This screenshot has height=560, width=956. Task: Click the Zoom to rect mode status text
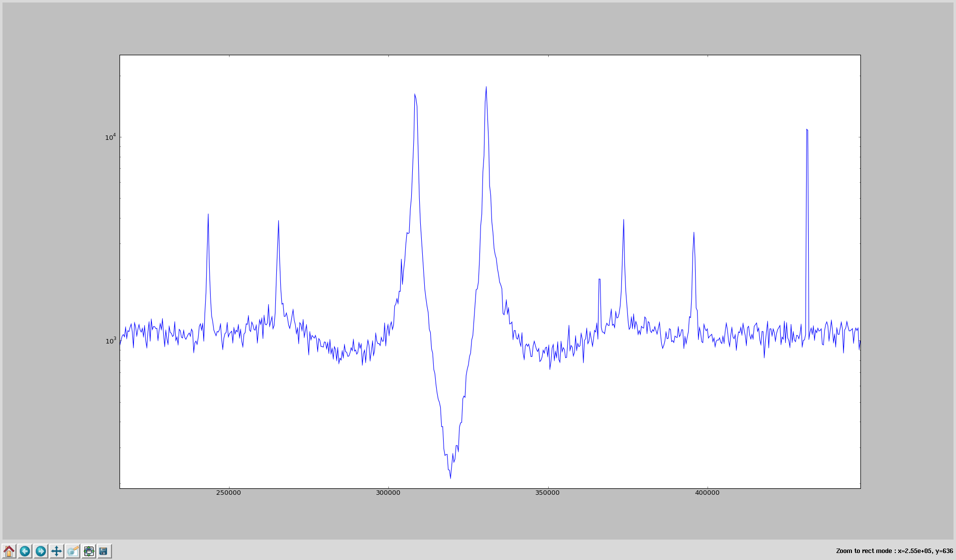[894, 551]
